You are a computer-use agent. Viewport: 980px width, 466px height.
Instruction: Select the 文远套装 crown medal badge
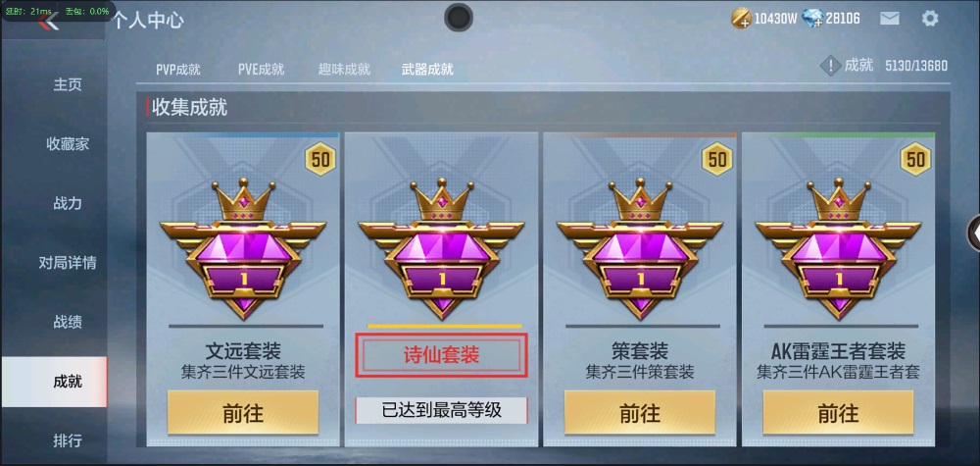(243, 247)
